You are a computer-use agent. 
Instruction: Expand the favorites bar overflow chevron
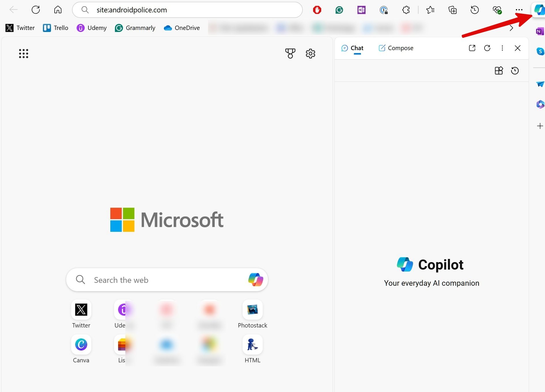pyautogui.click(x=511, y=28)
